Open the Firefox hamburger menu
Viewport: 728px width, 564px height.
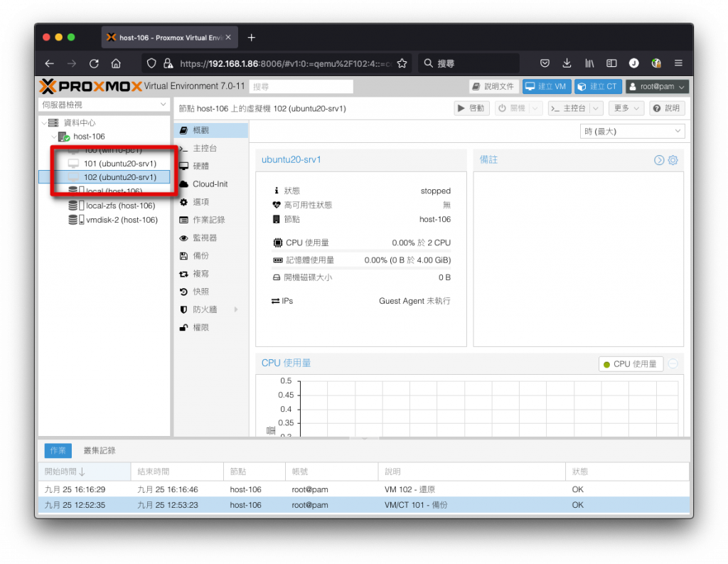(x=678, y=63)
